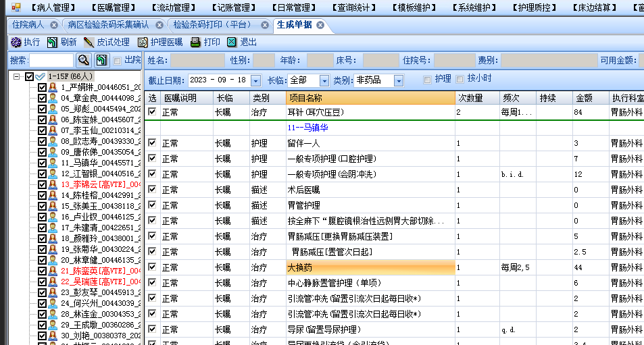Select the 导尿(留置导尿护理) cell
The height and width of the screenshot is (345, 644).
pos(370,329)
